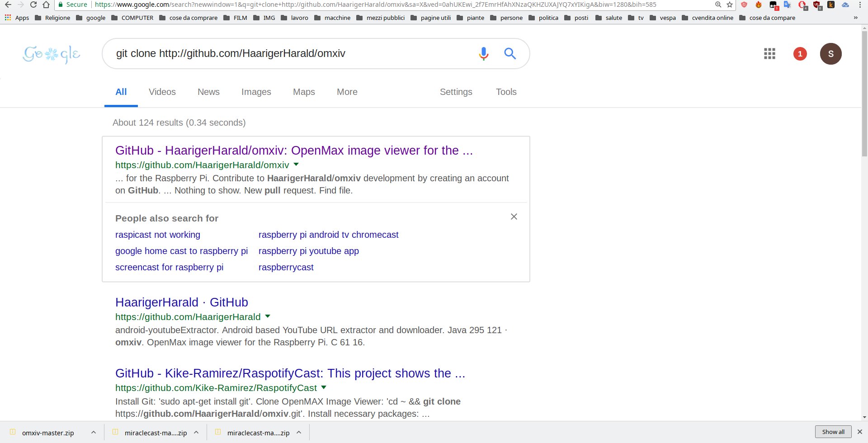Open the search Settings menu
Viewport: 868px width, 443px height.
coord(456,92)
